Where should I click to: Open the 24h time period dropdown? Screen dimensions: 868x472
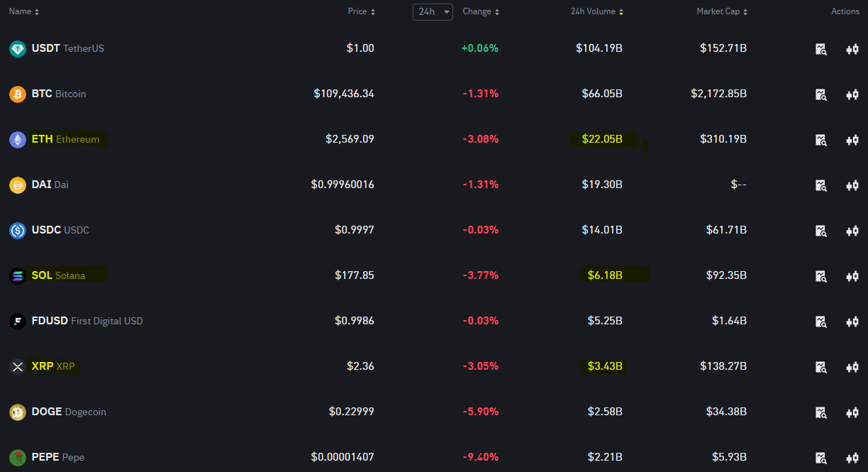click(x=433, y=11)
